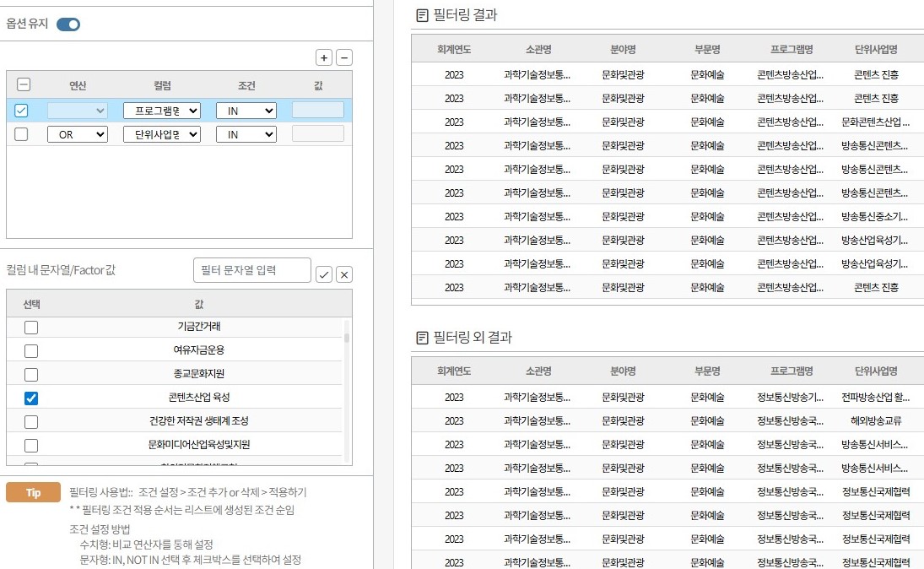924x569 pixels.
Task: Uncheck the 콘텐츠산업 육성 checkbox
Action: pos(31,398)
